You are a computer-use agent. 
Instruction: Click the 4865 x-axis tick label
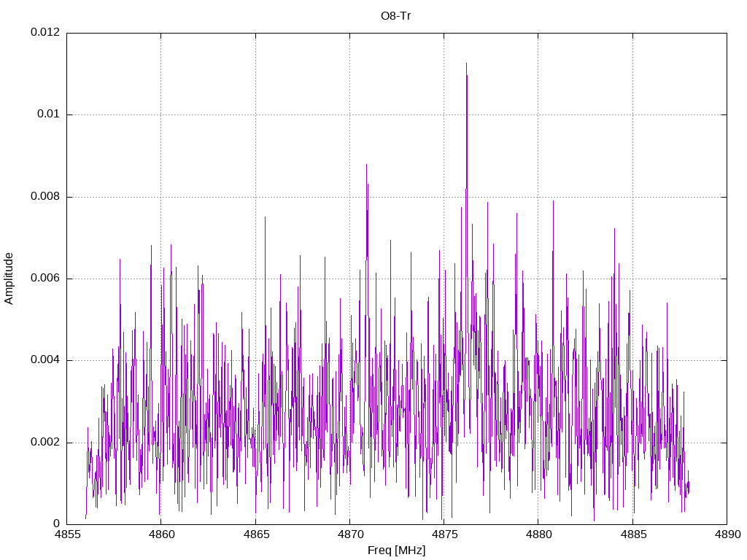click(255, 534)
